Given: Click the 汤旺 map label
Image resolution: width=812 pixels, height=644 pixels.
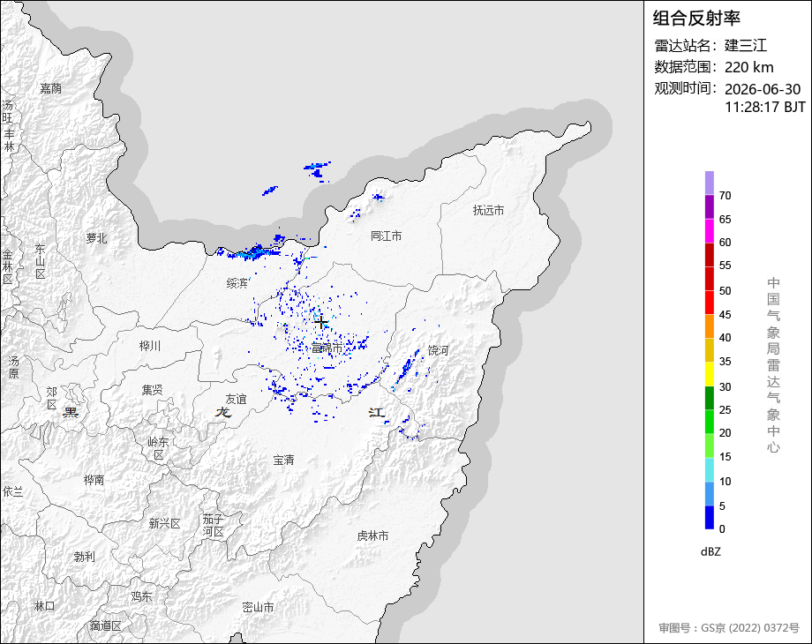Looking at the screenshot, I should pos(7,112).
